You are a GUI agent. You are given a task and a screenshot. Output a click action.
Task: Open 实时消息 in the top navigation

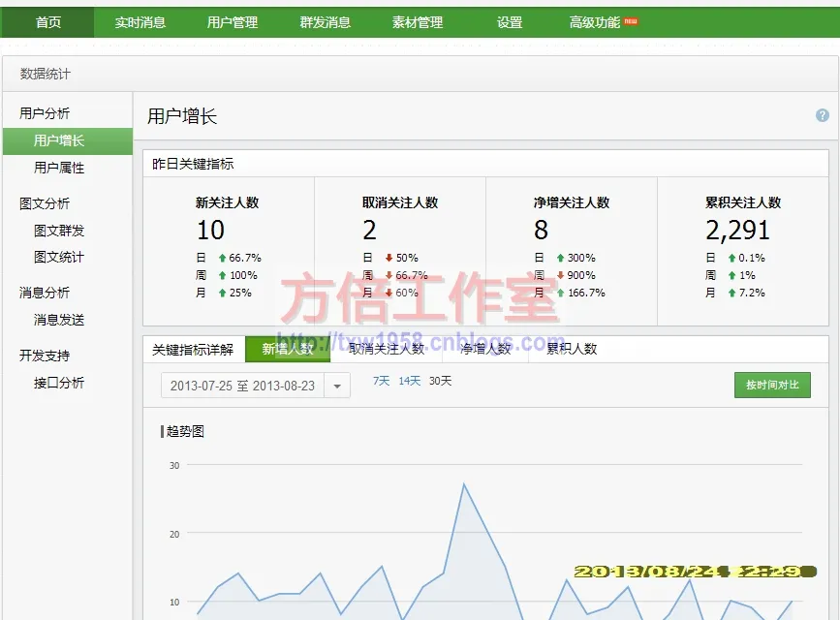(x=140, y=22)
